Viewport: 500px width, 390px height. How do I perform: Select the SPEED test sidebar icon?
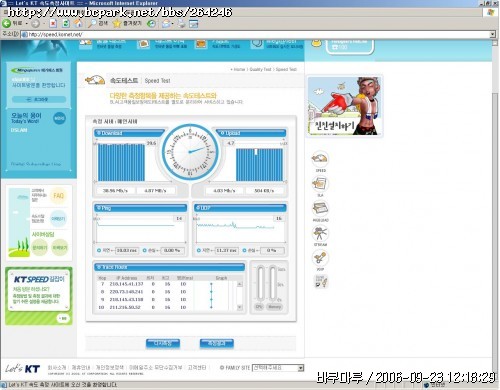pos(320,159)
